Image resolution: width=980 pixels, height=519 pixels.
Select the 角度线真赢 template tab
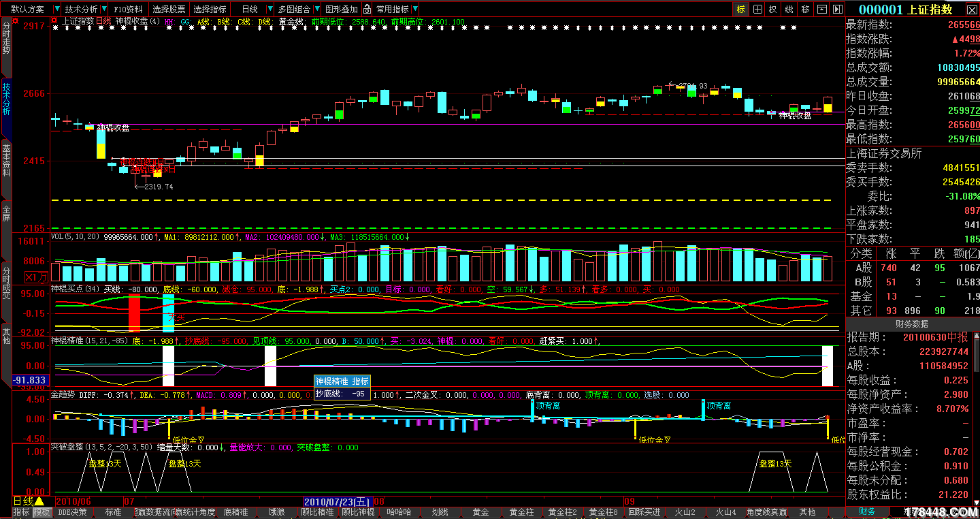(766, 512)
